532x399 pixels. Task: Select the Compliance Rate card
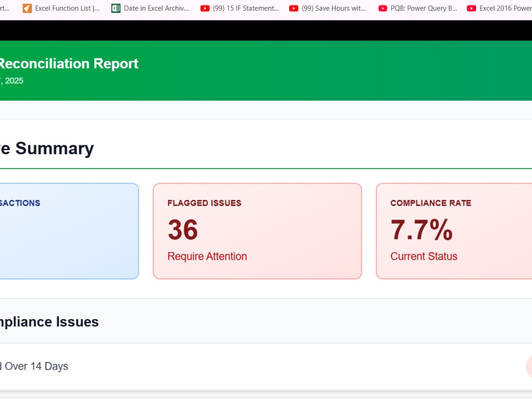tap(454, 231)
